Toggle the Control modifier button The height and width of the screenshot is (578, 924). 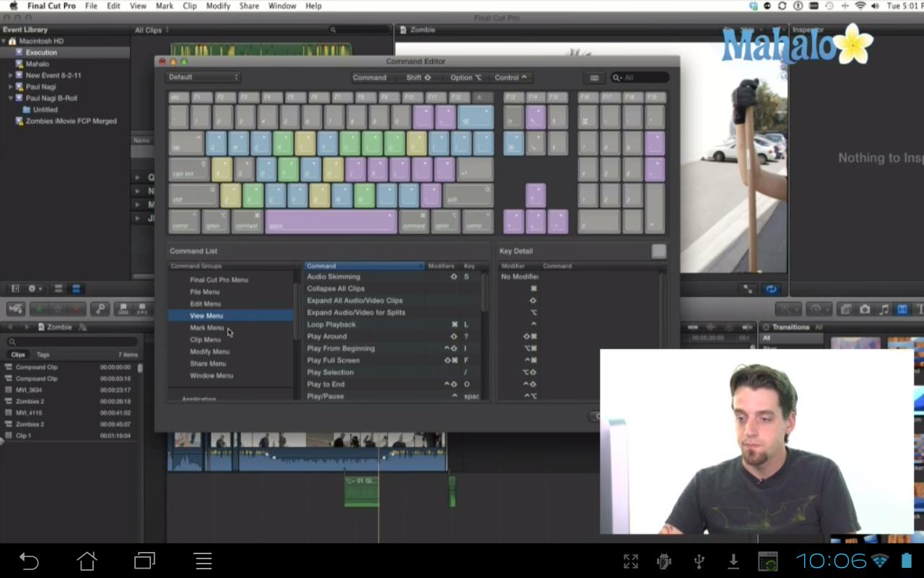point(510,77)
